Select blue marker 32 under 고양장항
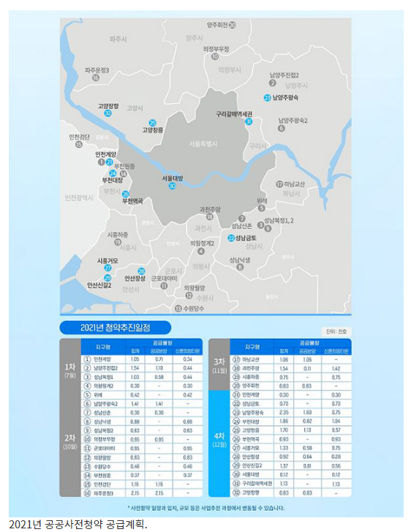The width and height of the screenshot is (411, 532). point(108,113)
